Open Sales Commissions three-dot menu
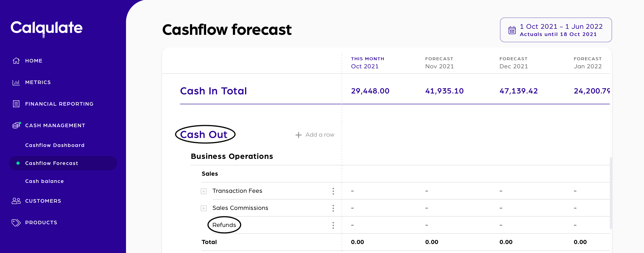The image size is (644, 253). (x=333, y=208)
